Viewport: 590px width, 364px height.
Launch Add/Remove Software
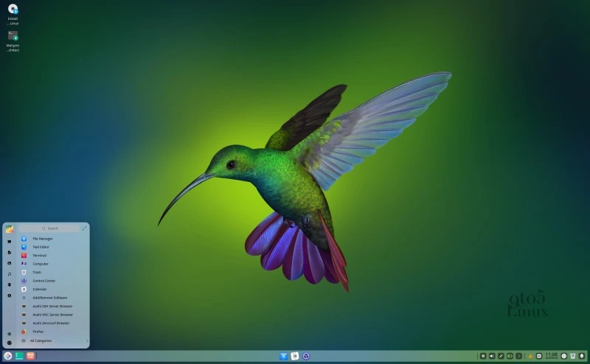pyautogui.click(x=52, y=298)
